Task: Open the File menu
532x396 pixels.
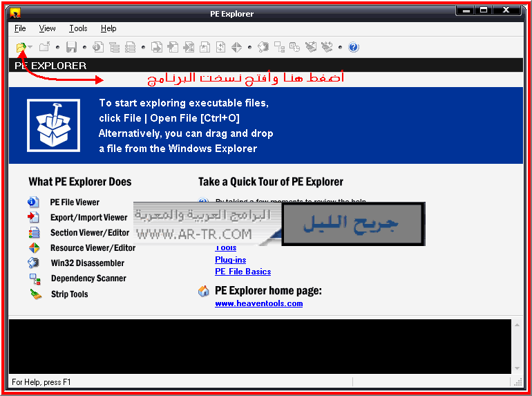Action: (x=20, y=28)
